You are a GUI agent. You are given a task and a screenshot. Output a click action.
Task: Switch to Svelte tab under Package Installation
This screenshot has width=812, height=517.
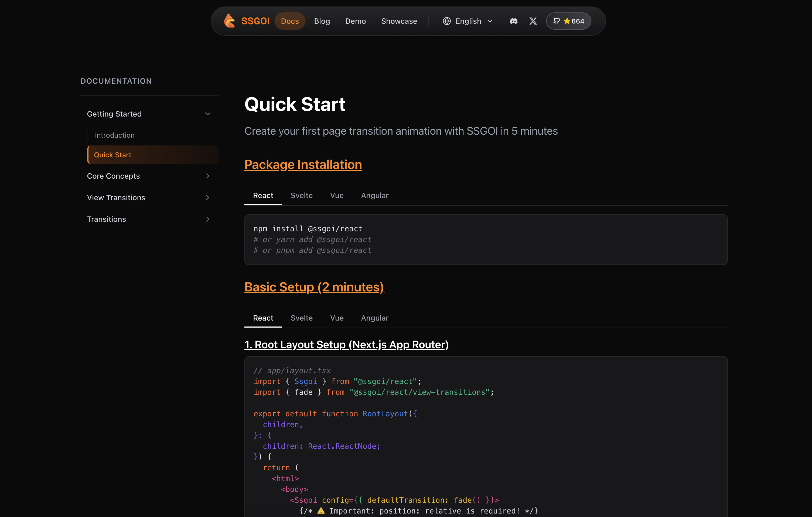(302, 195)
